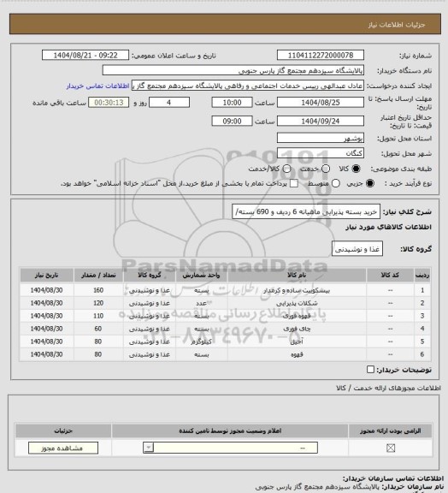Viewport: 448px width, 493px height.
Task: Click the request creator field
Action: [x=248, y=86]
